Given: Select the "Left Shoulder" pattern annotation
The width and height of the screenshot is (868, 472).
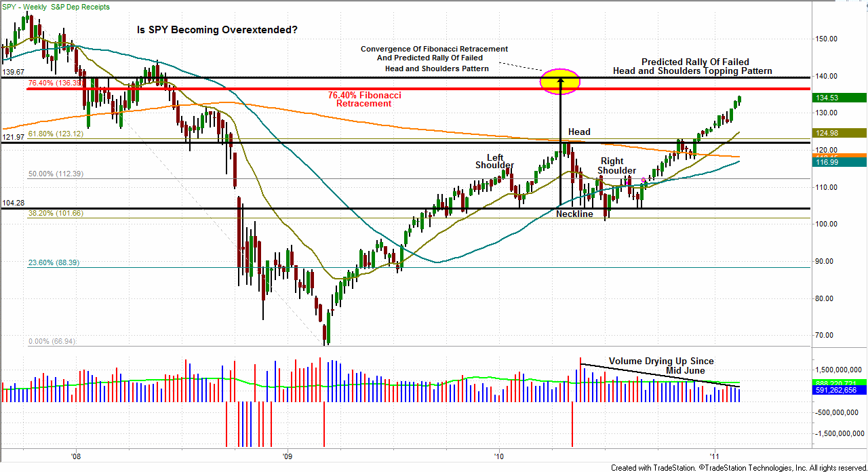Looking at the screenshot, I should pos(494,161).
